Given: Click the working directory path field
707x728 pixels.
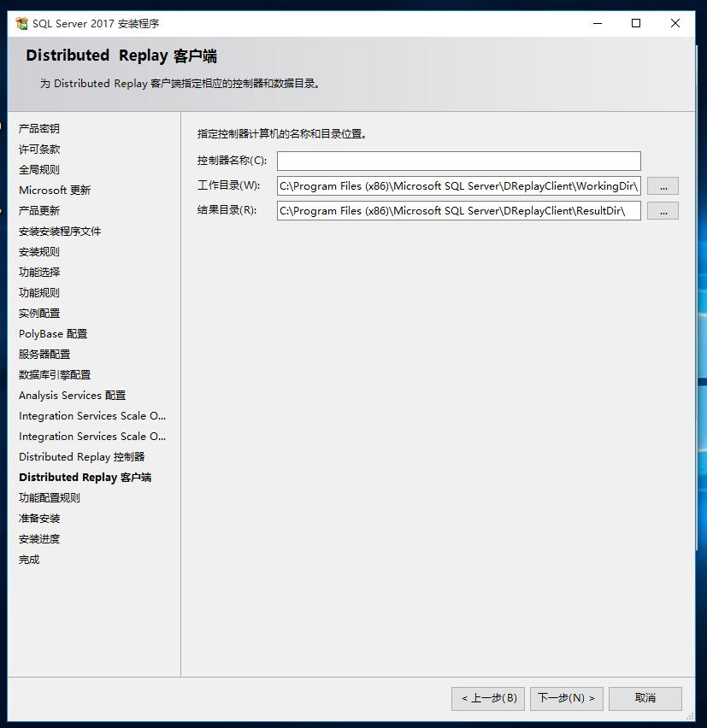Looking at the screenshot, I should pos(458,185).
